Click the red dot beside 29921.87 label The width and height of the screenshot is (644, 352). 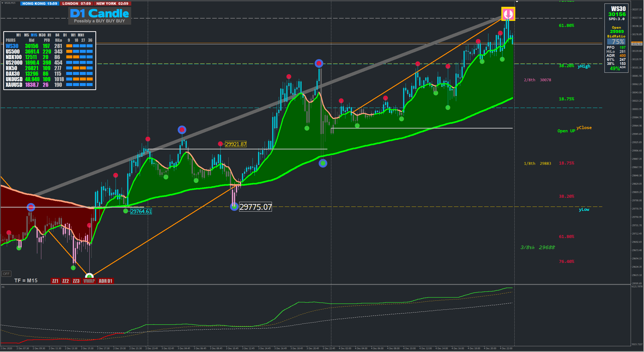tap(220, 144)
